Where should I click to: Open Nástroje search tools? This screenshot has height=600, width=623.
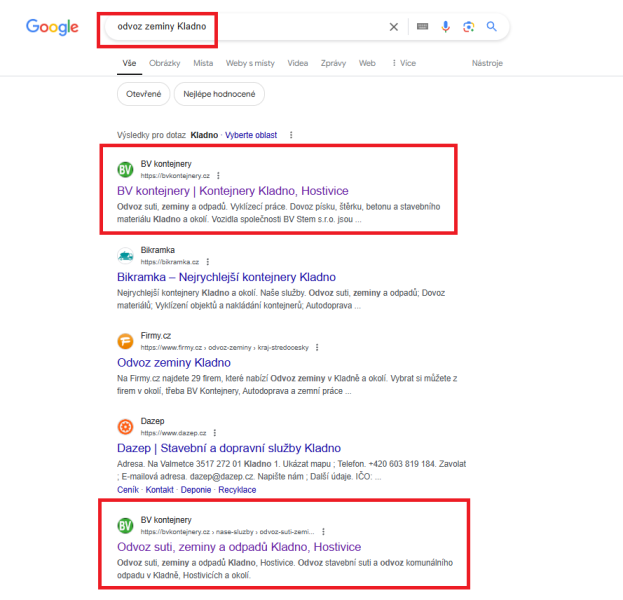pos(487,63)
